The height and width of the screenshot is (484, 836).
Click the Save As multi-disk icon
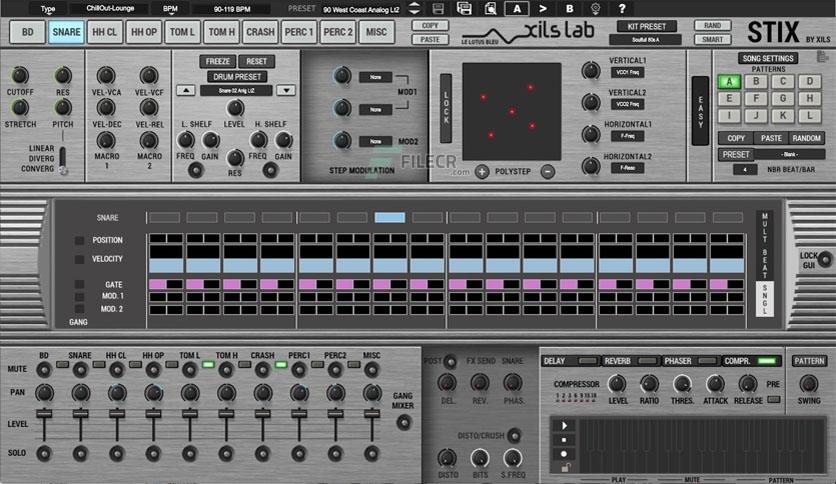tap(464, 9)
